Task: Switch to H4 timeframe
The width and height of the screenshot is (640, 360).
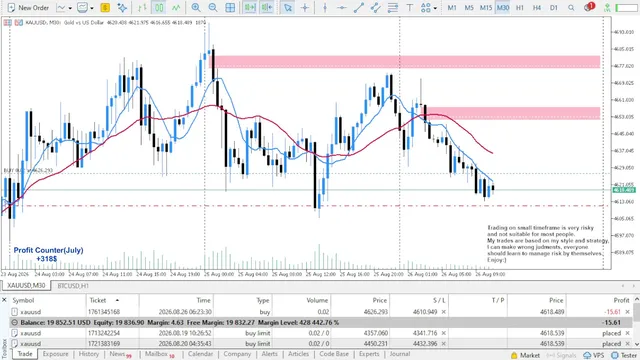Action: point(537,8)
